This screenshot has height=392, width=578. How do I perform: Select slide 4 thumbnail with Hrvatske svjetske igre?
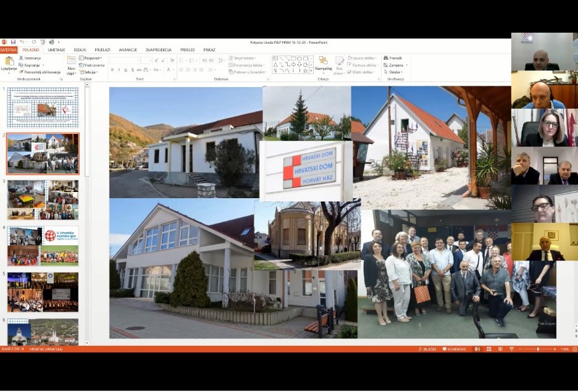pos(43,245)
